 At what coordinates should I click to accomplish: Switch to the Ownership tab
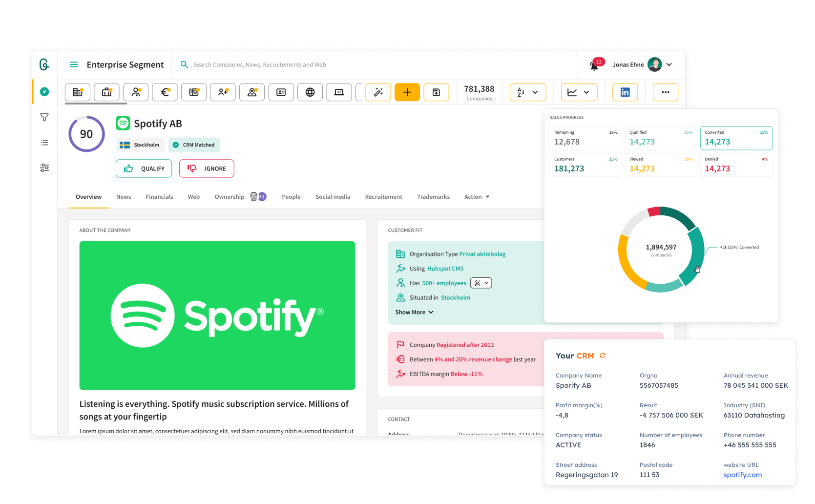(x=230, y=197)
